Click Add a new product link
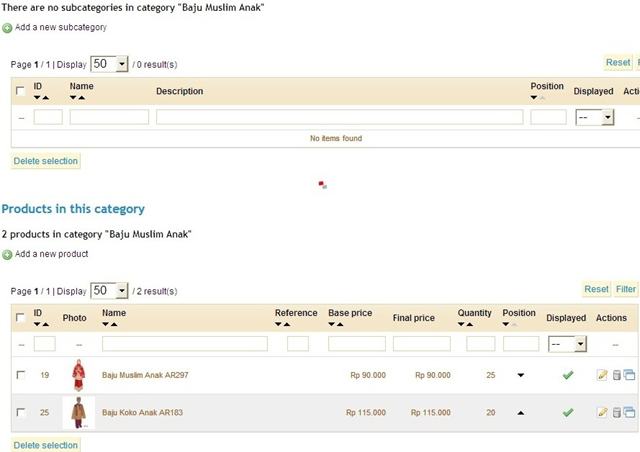Image resolution: width=640 pixels, height=452 pixels. 51,254
